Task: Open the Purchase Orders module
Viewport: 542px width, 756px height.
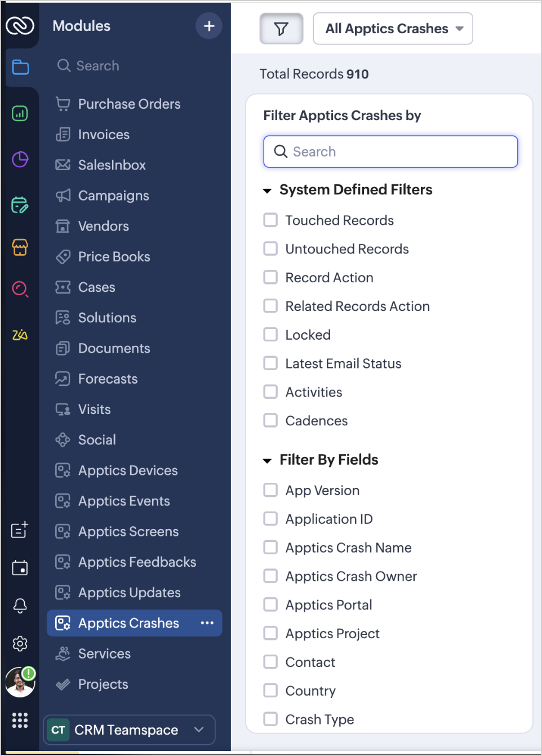Action: point(129,104)
